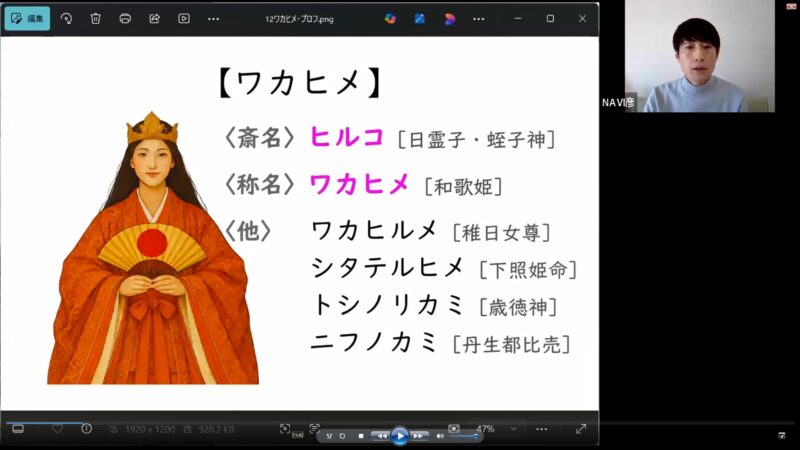
Task: Click the [下照姫命] bracket text
Action: 528,270
